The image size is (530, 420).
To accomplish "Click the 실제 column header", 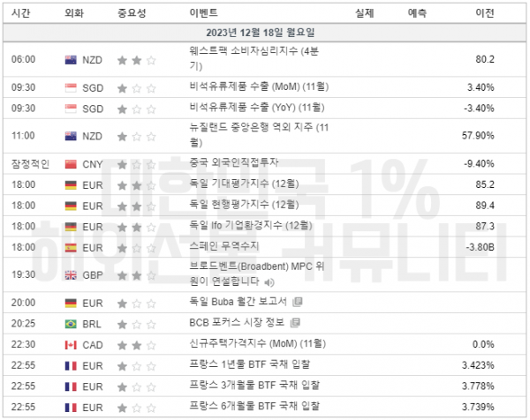I will [x=364, y=13].
